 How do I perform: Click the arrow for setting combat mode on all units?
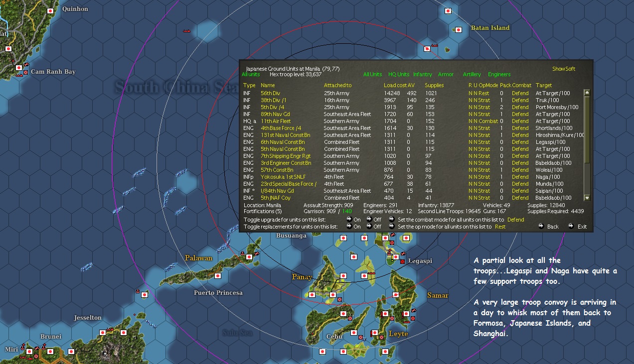pyautogui.click(x=392, y=220)
